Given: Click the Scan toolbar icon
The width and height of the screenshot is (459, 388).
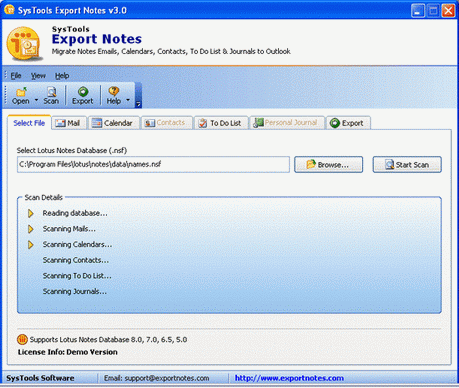Looking at the screenshot, I should coord(51,92).
